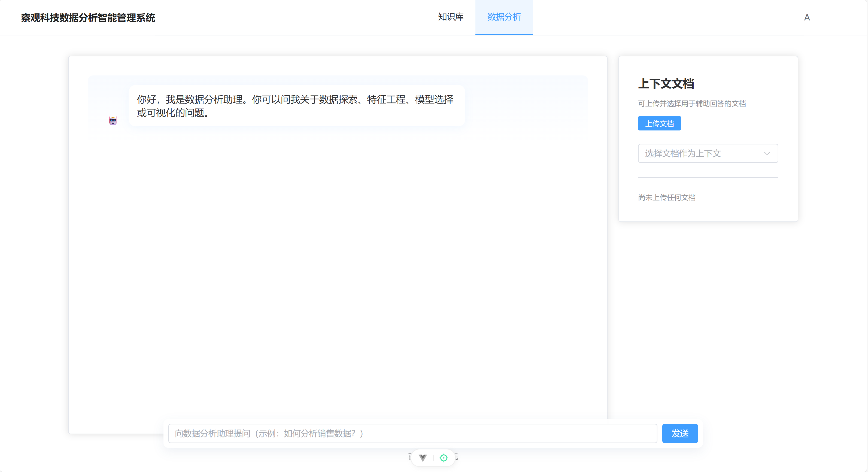Focus the question input field

tap(413, 433)
